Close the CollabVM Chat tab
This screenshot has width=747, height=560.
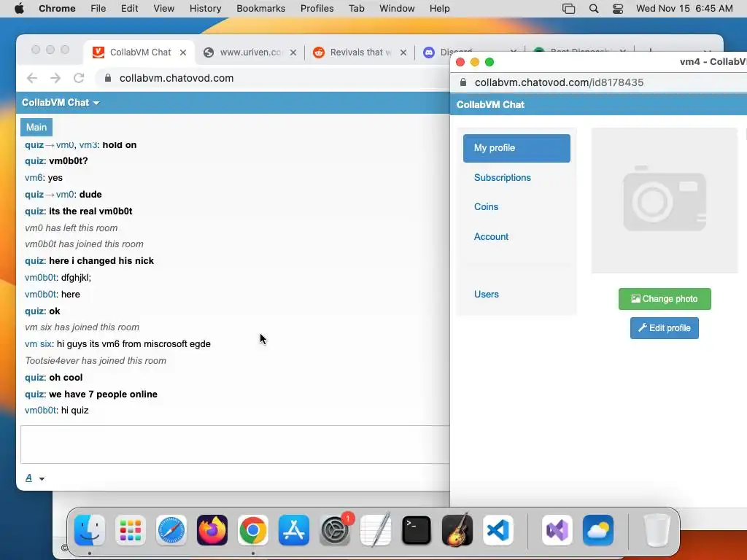183,52
